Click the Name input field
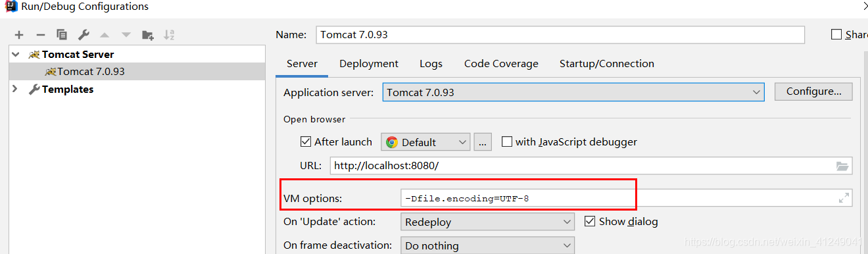The width and height of the screenshot is (868, 254). point(560,34)
